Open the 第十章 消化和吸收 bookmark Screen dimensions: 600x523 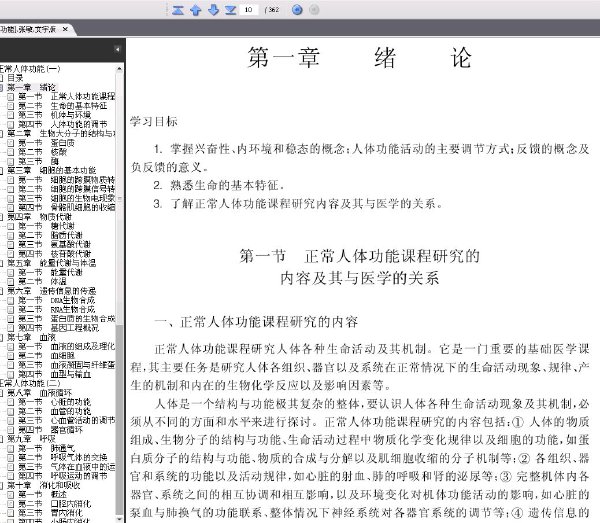point(44,486)
